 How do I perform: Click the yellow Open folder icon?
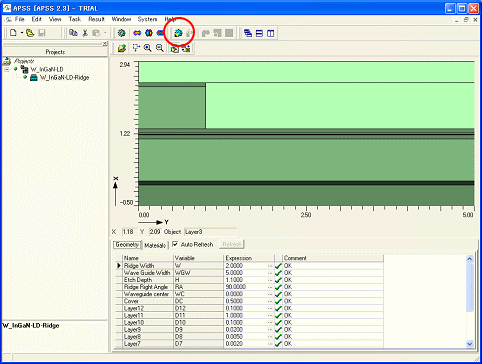click(x=30, y=33)
